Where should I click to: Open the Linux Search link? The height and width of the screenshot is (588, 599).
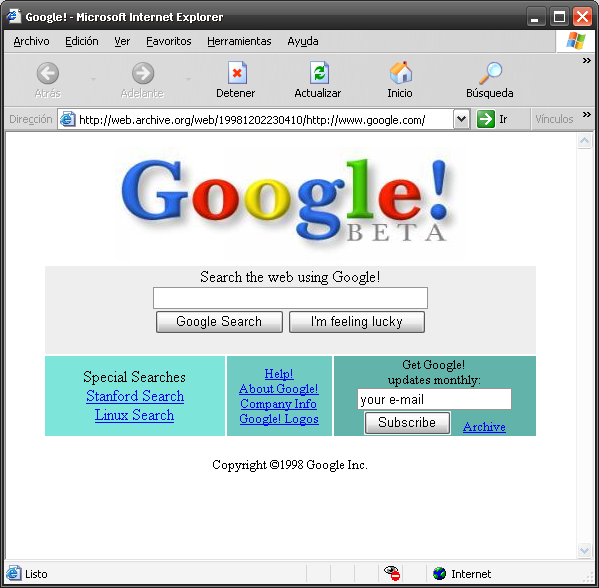[134, 415]
